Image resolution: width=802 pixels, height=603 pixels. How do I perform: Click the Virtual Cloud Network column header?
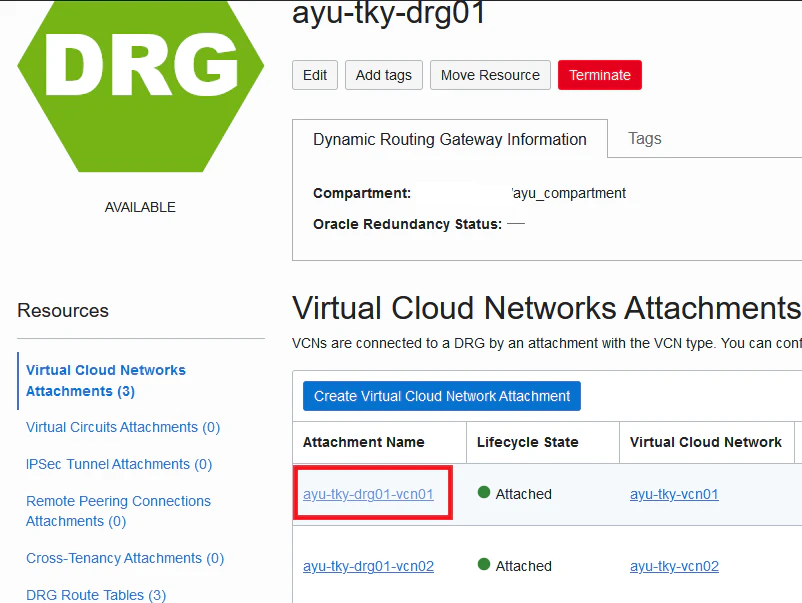coord(705,442)
